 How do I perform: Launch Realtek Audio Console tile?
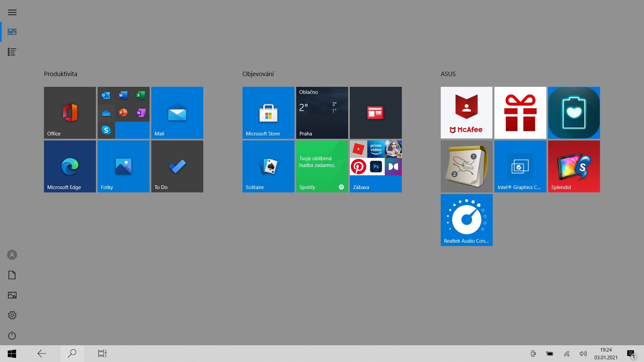(x=467, y=220)
